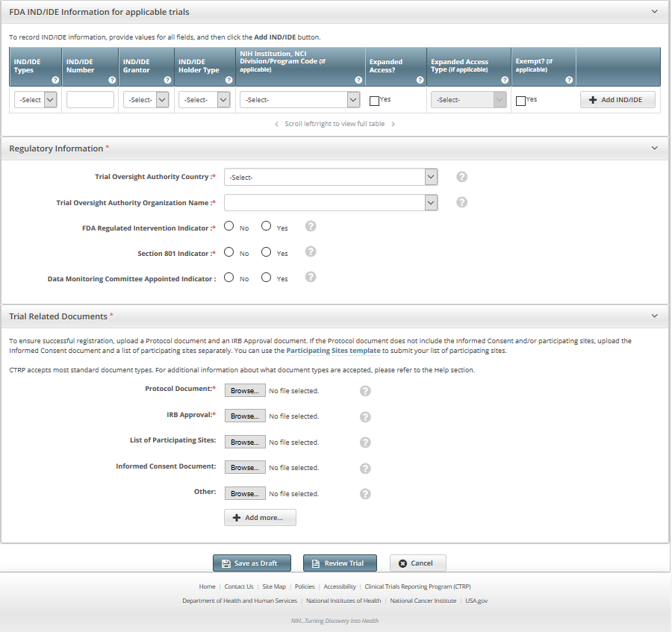Browse for IRB Approval file
This screenshot has width=672, height=632.
(245, 416)
